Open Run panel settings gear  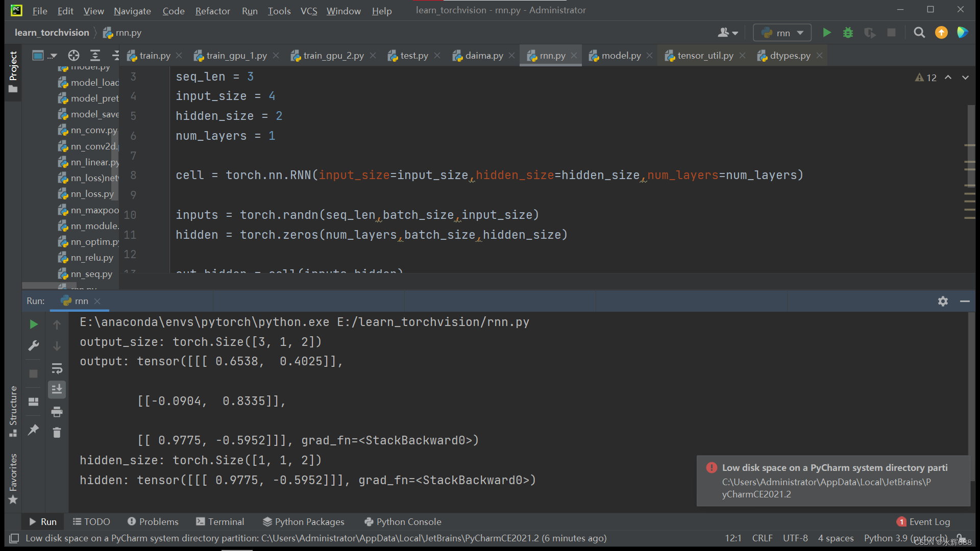tap(943, 301)
